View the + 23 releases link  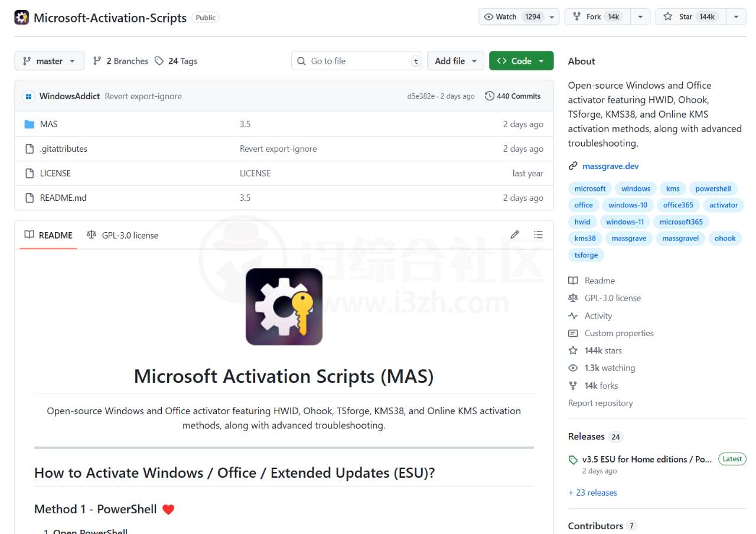coord(592,493)
